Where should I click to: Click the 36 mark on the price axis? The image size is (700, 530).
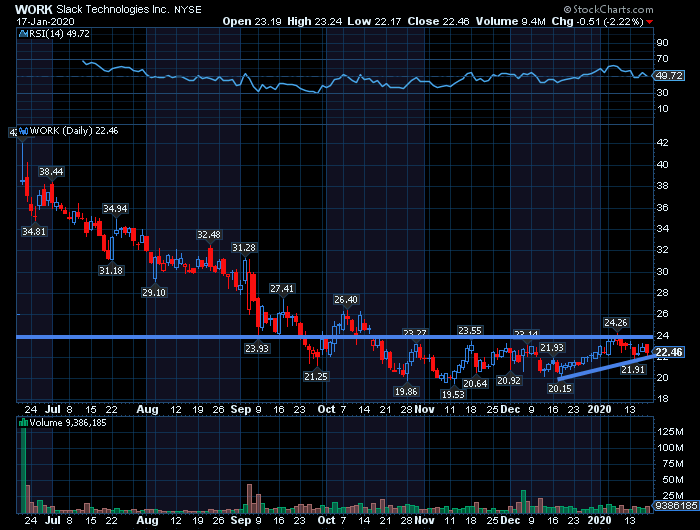(662, 208)
